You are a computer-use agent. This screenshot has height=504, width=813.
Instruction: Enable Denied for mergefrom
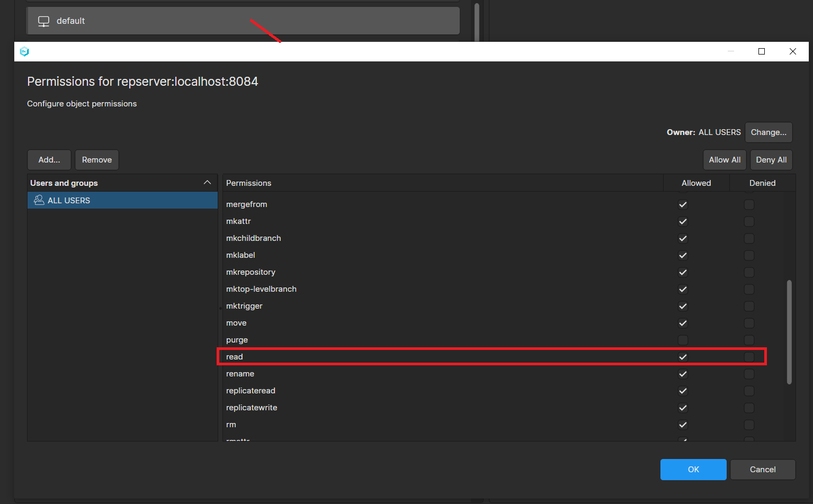tap(749, 204)
